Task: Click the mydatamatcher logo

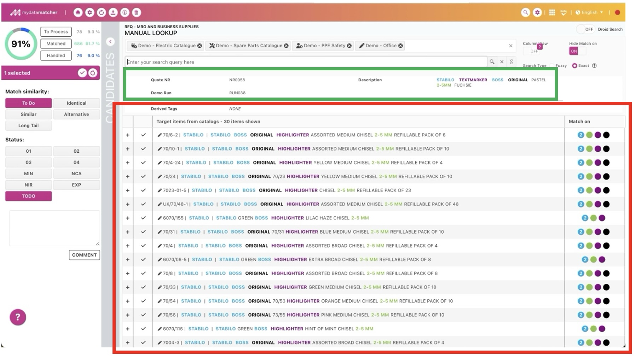Action: click(x=34, y=13)
